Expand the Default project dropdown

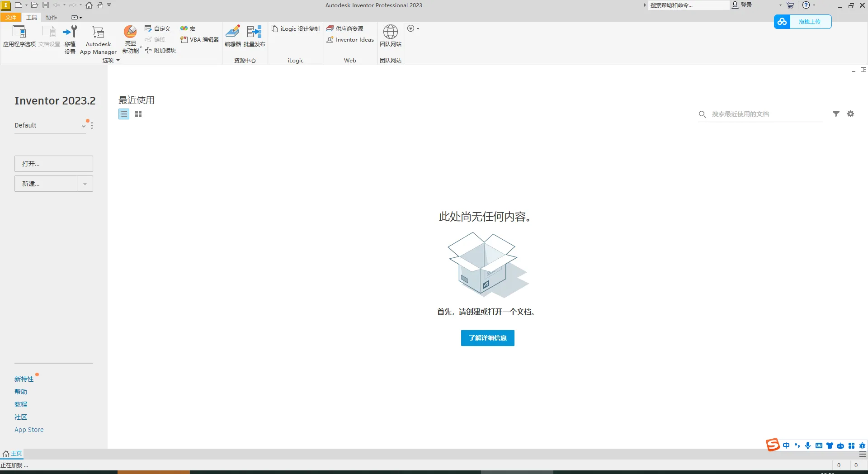click(83, 126)
